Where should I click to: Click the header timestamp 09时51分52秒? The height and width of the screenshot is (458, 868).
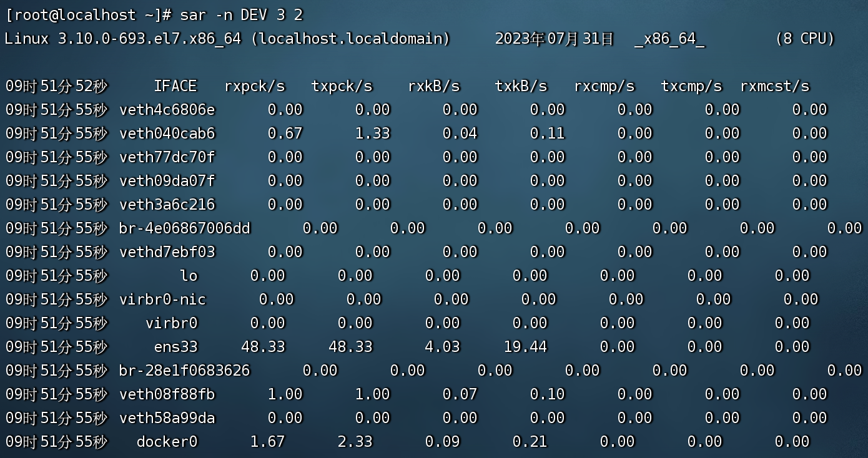coord(57,86)
